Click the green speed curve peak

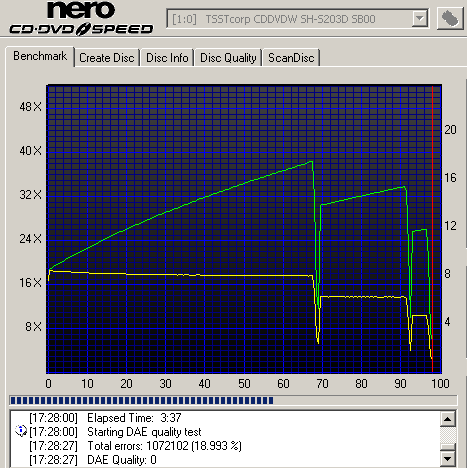point(311,162)
